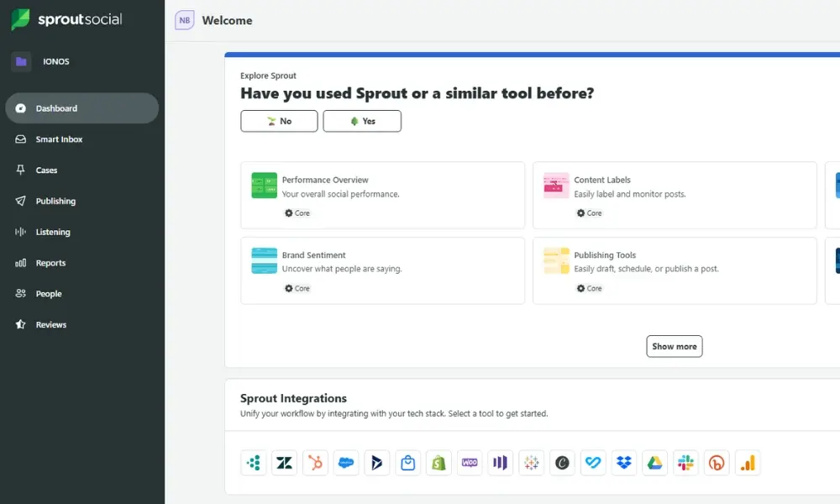Select the HubSpot integration icon
The height and width of the screenshot is (504, 840).
tap(315, 463)
